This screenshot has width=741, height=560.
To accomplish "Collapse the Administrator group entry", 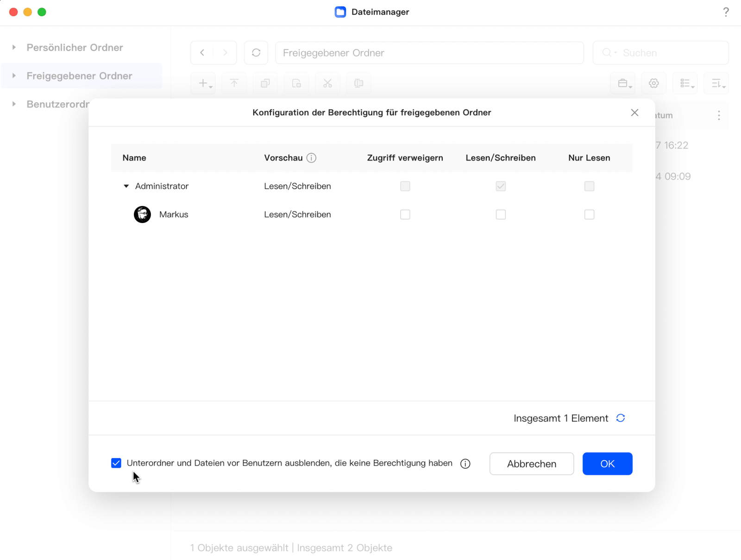I will 126,186.
